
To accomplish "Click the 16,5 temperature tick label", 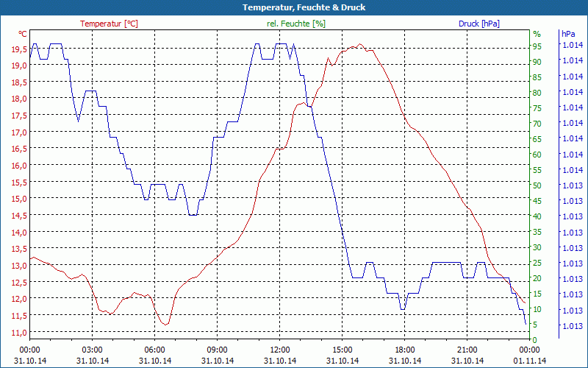I will pos(19,149).
